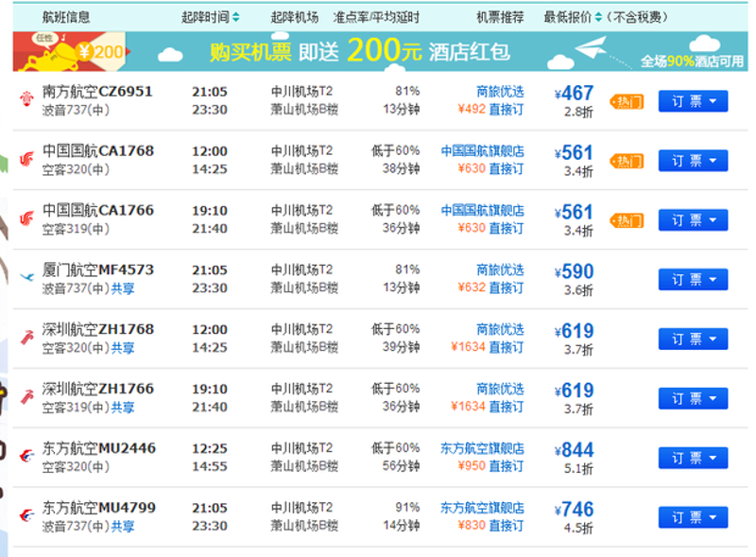Image resolution: width=756 pixels, height=557 pixels.
Task: Select the flight name 南方航空CZ6951
Action: [97, 91]
